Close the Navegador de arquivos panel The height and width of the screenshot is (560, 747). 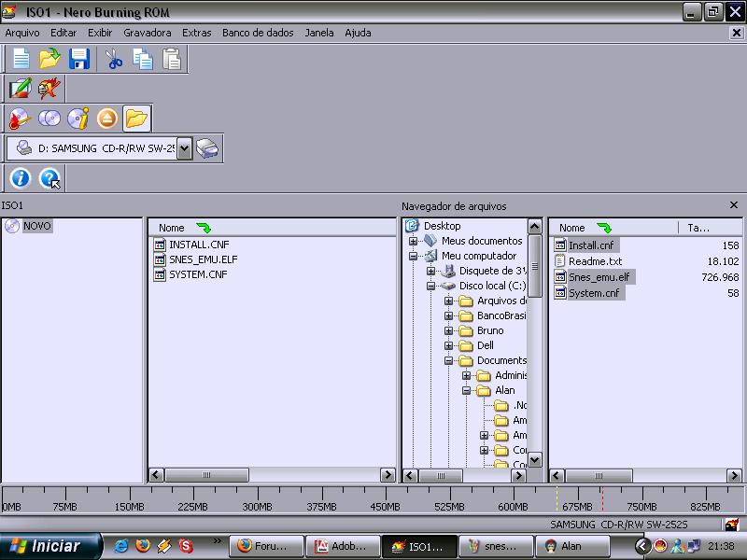[734, 204]
